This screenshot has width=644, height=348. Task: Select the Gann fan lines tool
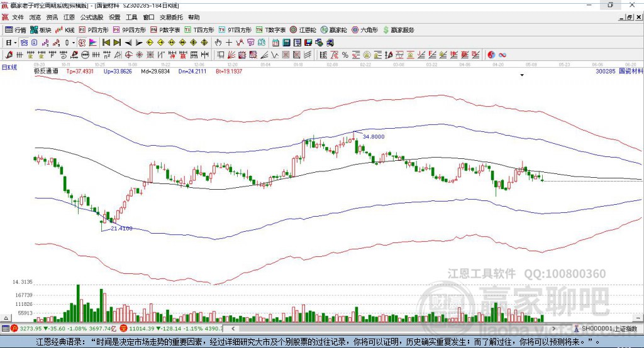tap(231, 55)
